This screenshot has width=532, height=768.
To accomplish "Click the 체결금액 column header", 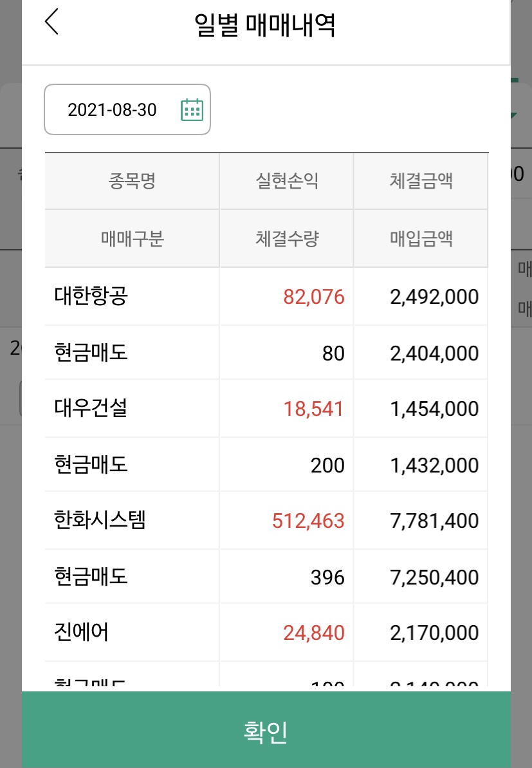I will 421,182.
